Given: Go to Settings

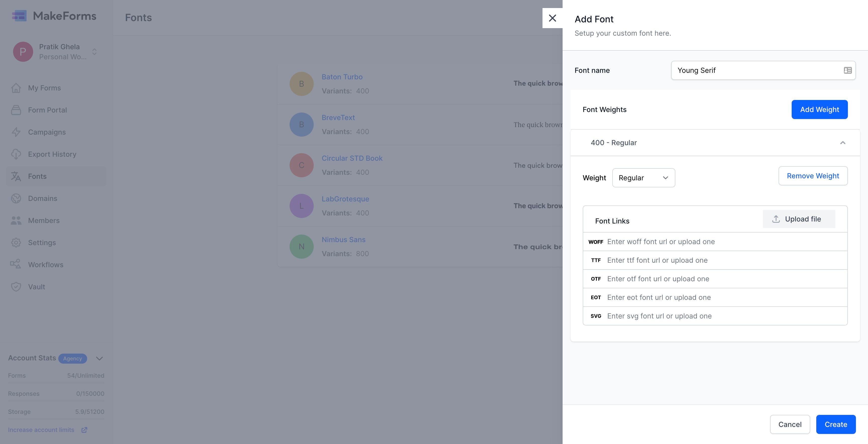Looking at the screenshot, I should [x=56, y=243].
